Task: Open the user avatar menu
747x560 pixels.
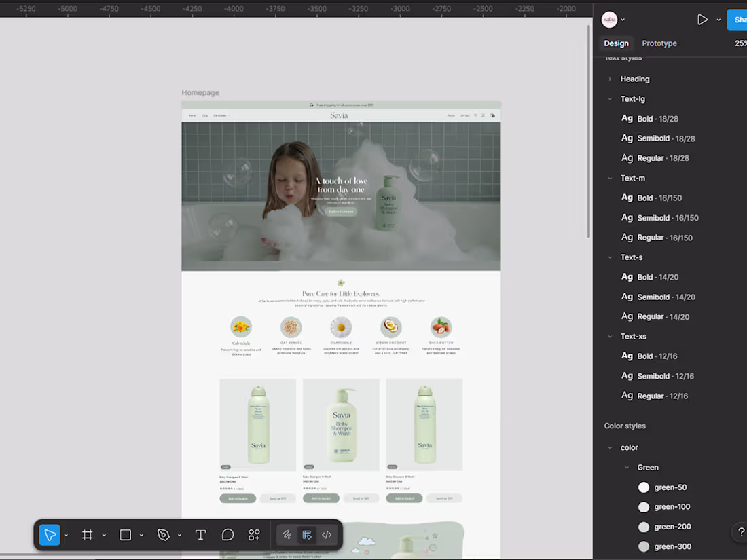Action: [609, 20]
